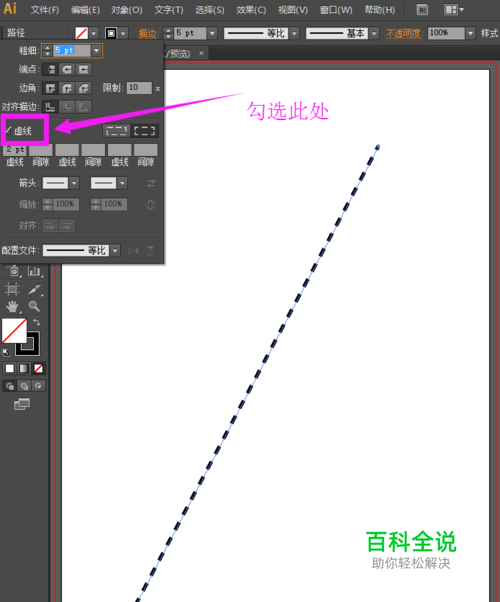The width and height of the screenshot is (500, 602).
Task: Select the Hand tool
Action: [x=12, y=306]
